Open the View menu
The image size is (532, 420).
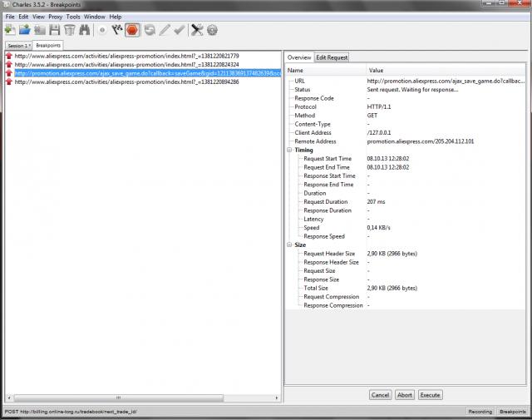tap(38, 17)
